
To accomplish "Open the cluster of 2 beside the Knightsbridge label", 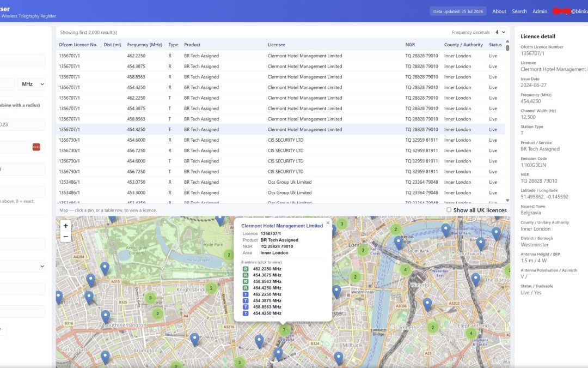I will (x=211, y=288).
